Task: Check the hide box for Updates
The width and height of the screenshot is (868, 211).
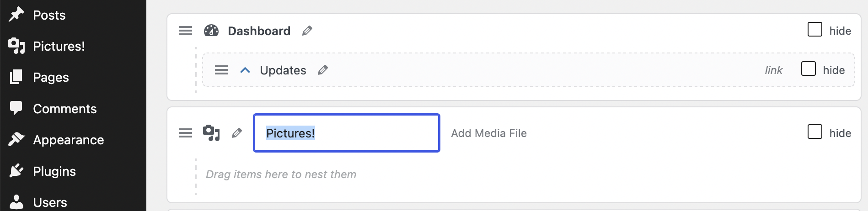Action: coord(809,69)
